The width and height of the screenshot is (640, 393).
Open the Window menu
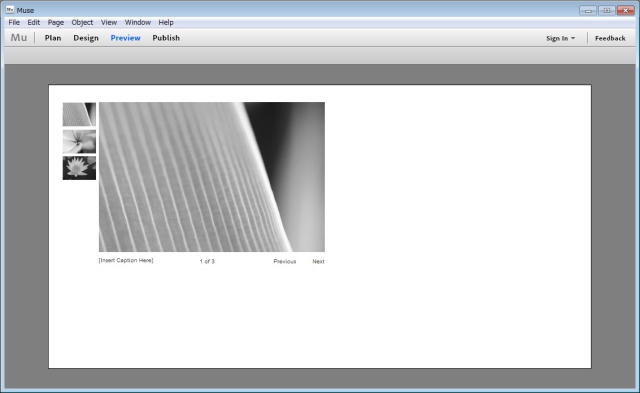coord(138,22)
